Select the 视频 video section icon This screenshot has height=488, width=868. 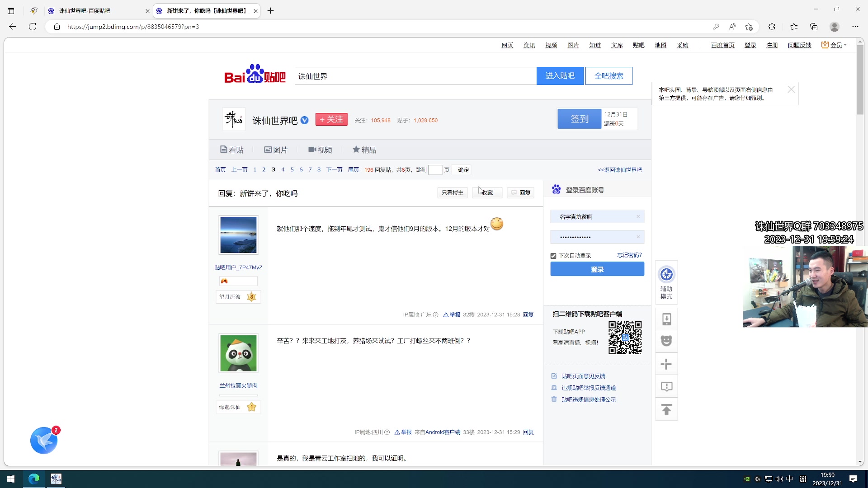(x=311, y=150)
